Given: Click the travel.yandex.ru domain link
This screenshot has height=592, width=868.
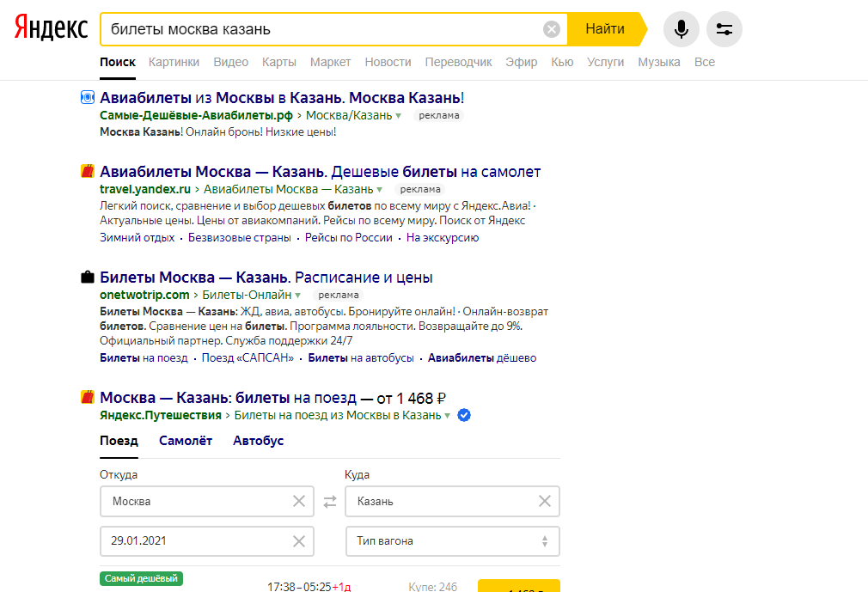Looking at the screenshot, I should (145, 189).
